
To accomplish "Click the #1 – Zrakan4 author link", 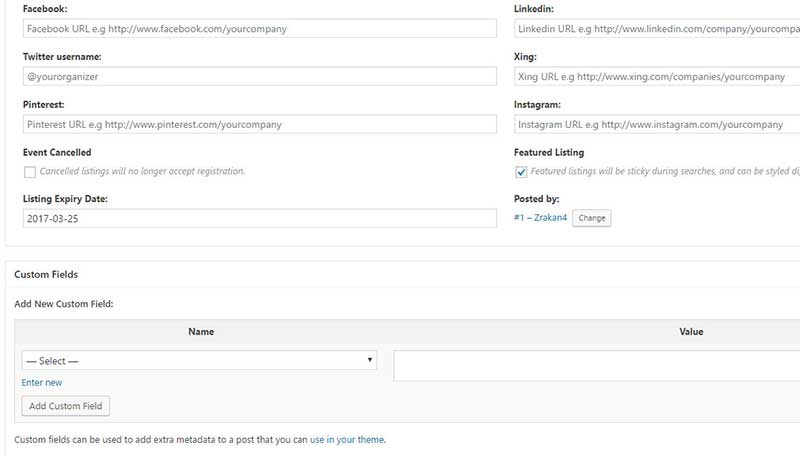I will [540, 218].
